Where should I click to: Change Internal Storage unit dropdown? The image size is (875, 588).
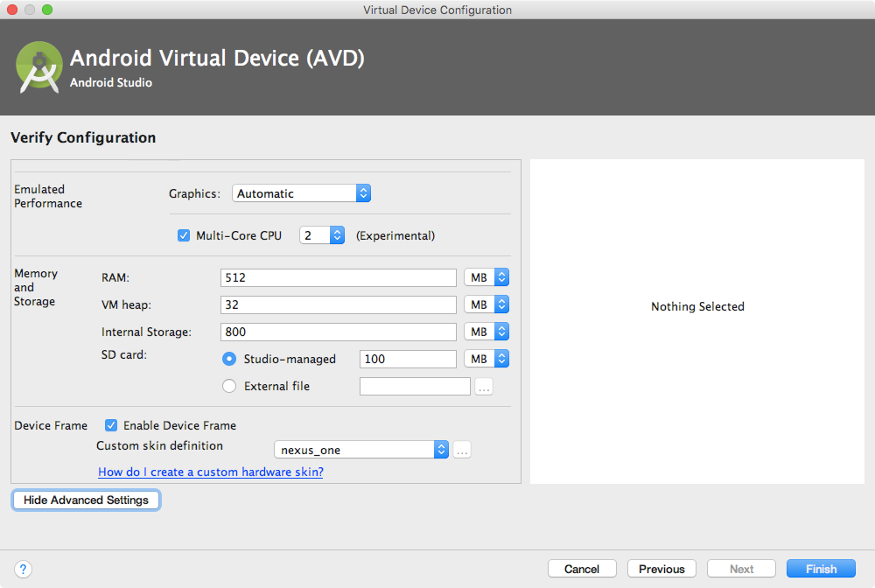coord(486,332)
